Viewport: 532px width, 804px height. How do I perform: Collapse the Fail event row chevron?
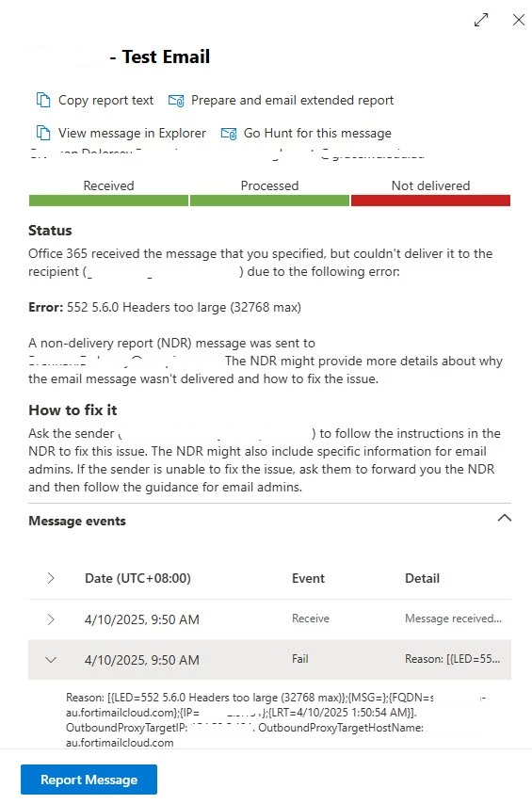point(51,660)
